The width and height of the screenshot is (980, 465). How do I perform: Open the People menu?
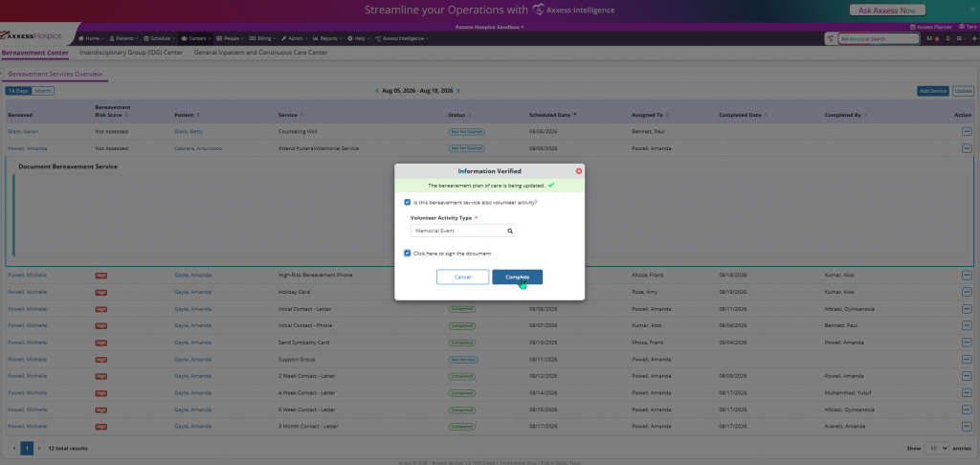(x=230, y=38)
